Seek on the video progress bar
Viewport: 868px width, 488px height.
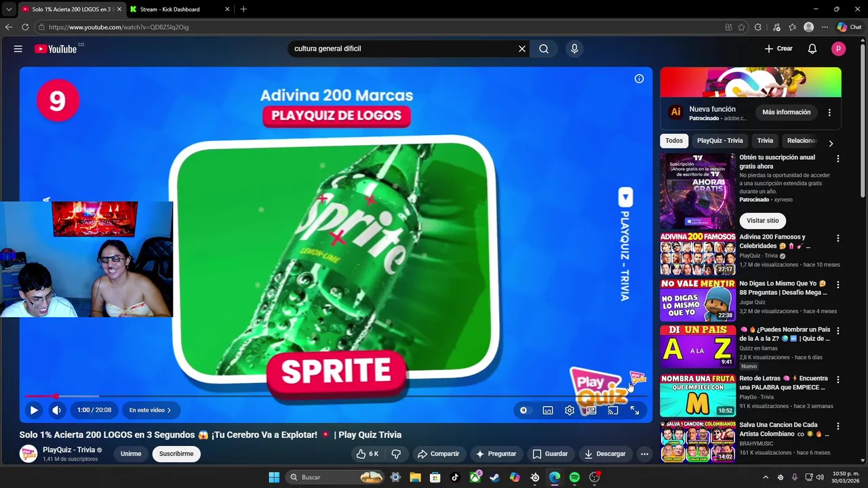336,396
